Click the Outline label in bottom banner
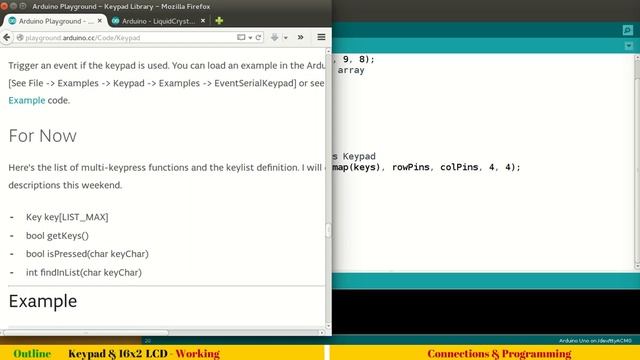 click(x=32, y=353)
